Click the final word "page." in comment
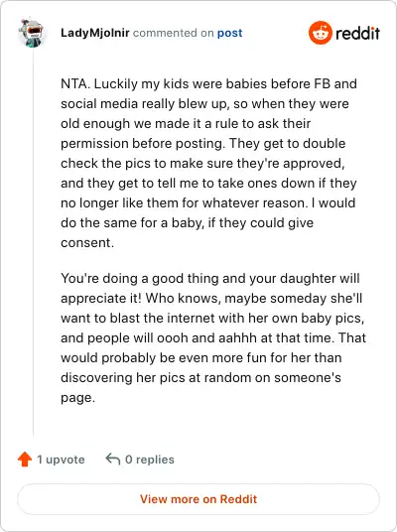 click(77, 398)
